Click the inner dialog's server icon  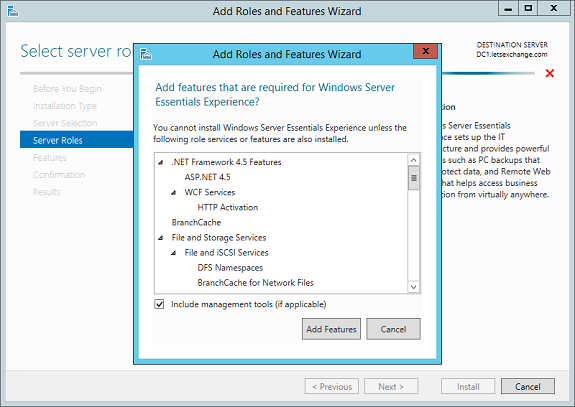146,54
